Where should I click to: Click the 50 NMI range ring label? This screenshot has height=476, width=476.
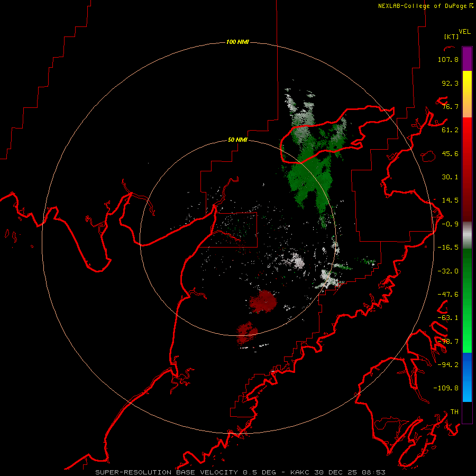(237, 140)
